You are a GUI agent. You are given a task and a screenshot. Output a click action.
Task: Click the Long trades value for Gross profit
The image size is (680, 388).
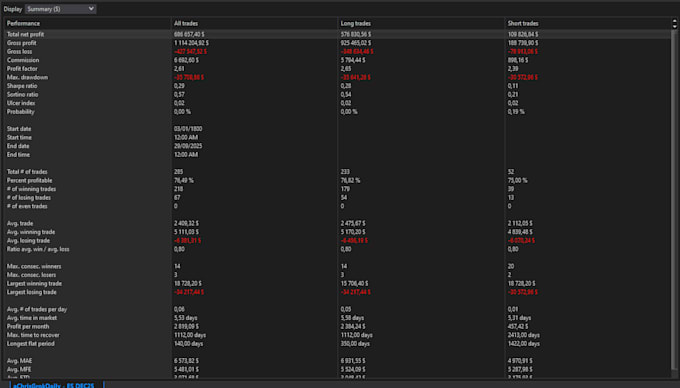click(356, 43)
